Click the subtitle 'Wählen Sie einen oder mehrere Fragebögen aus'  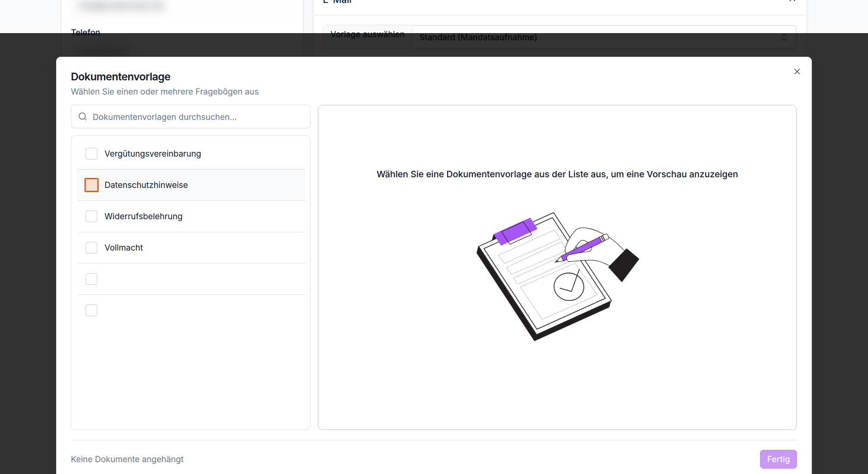pyautogui.click(x=165, y=92)
